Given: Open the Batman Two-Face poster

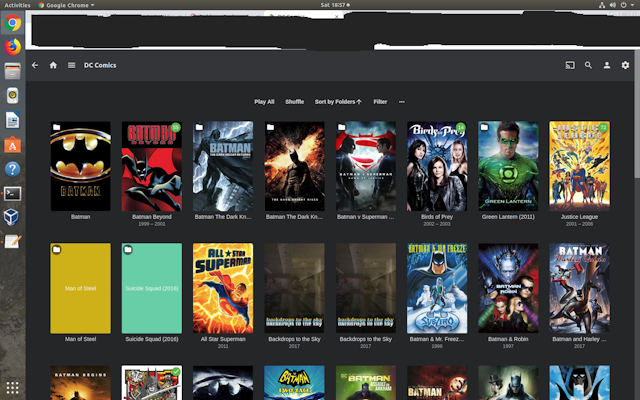Looking at the screenshot, I should (x=294, y=383).
